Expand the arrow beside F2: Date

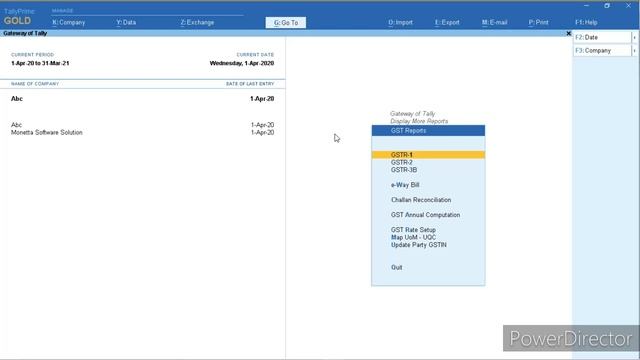634,37
